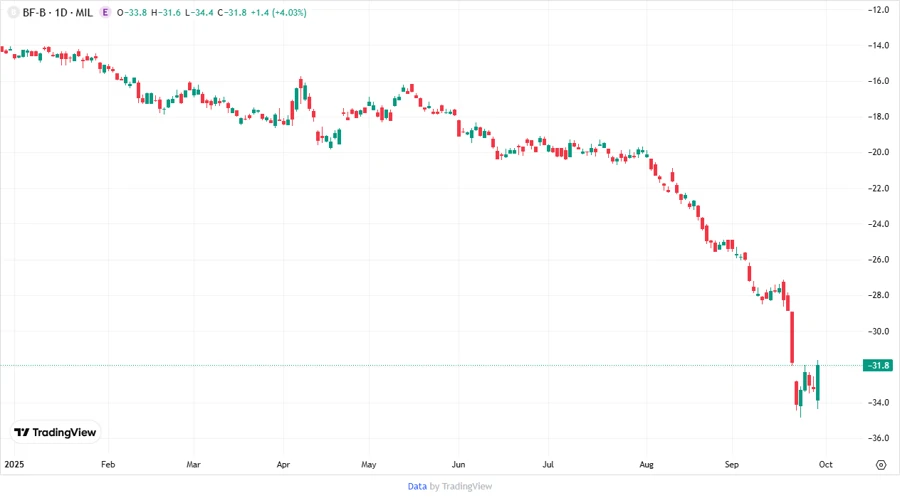Click the Jun label on time axis

tap(458, 464)
